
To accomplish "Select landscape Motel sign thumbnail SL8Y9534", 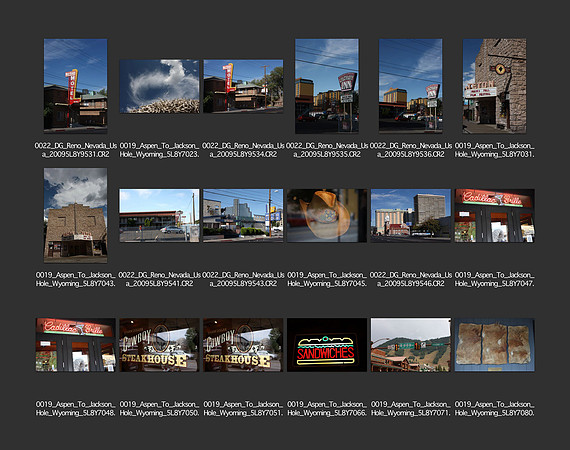I will click(243, 86).
